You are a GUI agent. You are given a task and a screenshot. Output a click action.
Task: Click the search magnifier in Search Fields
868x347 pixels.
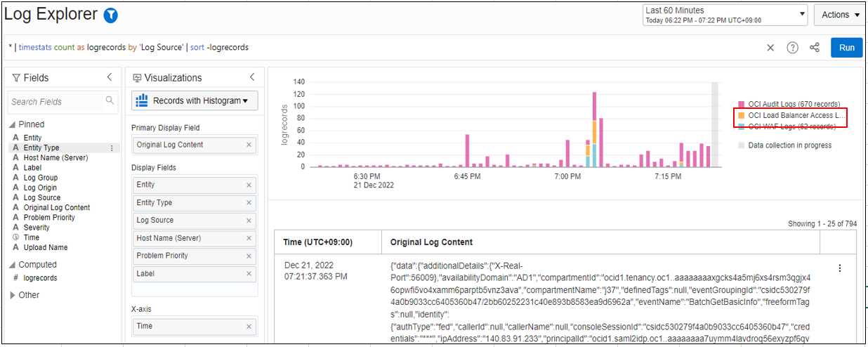coord(110,100)
